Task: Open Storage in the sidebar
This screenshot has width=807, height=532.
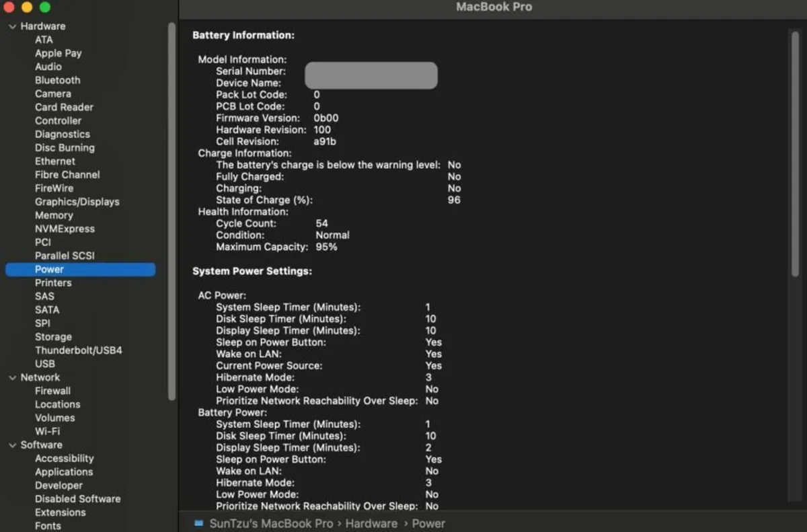Action: click(53, 336)
